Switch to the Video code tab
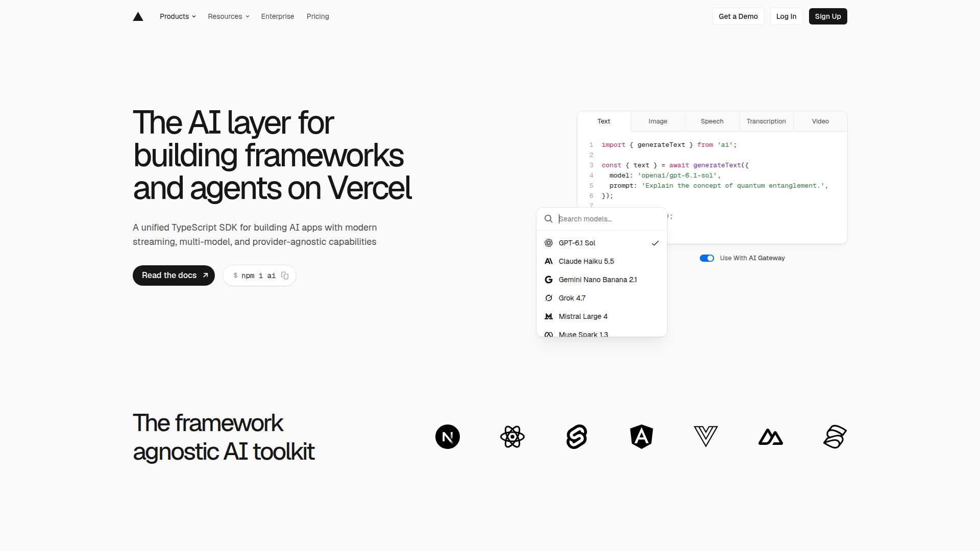This screenshot has height=551, width=980. click(820, 121)
